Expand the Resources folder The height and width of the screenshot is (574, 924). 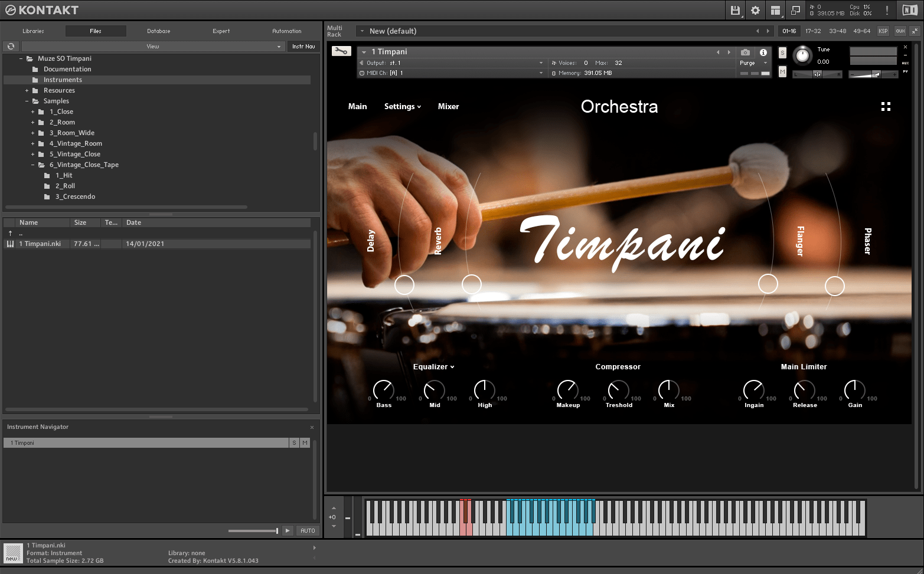point(27,90)
